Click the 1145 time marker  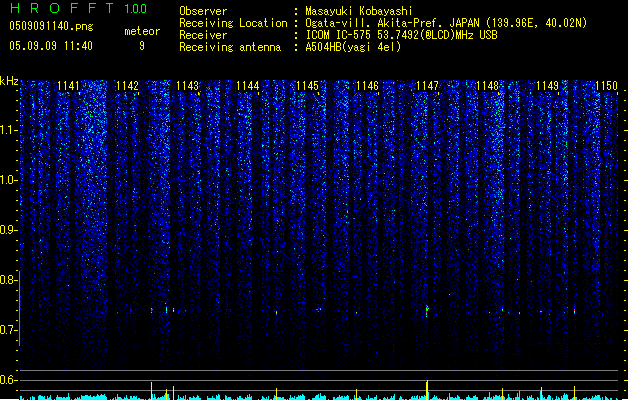(x=307, y=86)
